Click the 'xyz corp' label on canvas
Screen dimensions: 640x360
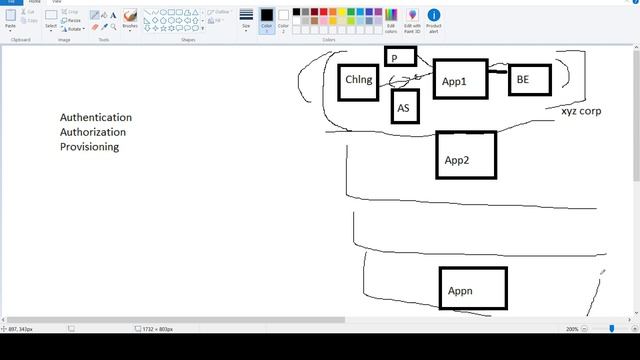[581, 111]
